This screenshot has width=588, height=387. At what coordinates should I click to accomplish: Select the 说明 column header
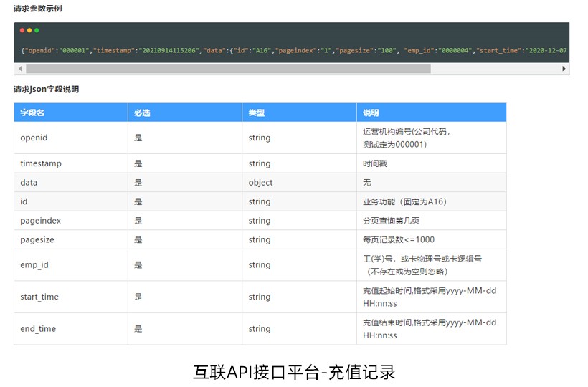[371, 113]
